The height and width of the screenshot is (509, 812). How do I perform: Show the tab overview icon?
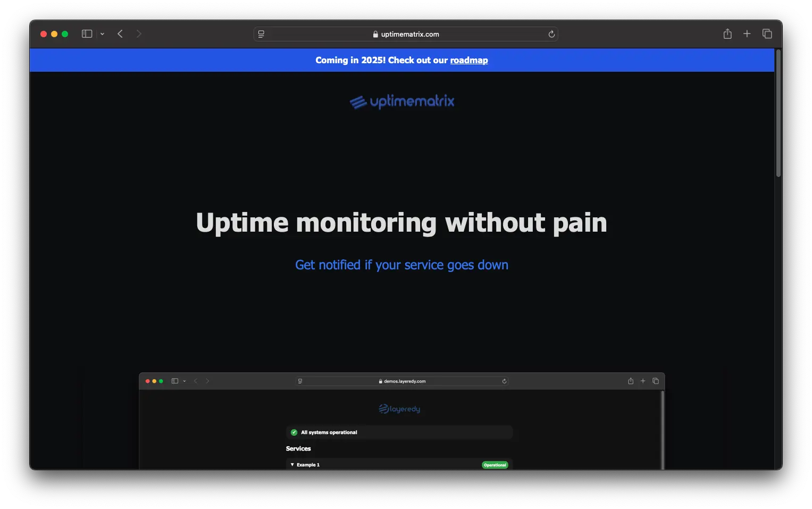767,34
